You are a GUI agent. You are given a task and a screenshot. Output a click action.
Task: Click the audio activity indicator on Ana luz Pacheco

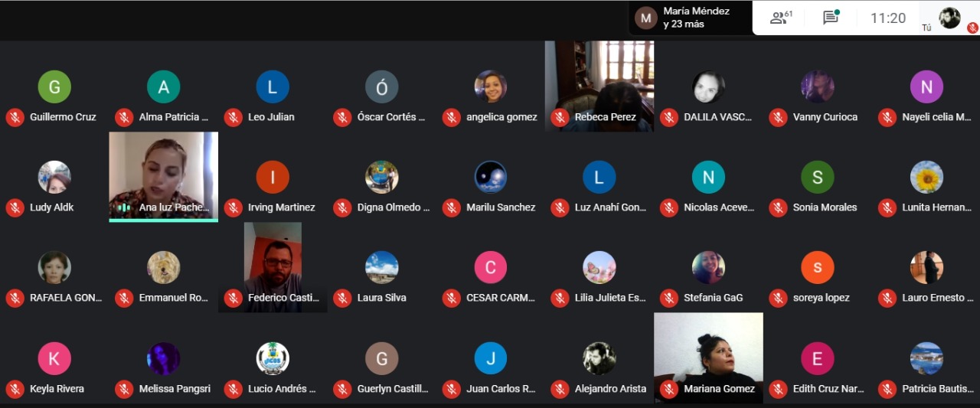[x=123, y=207]
